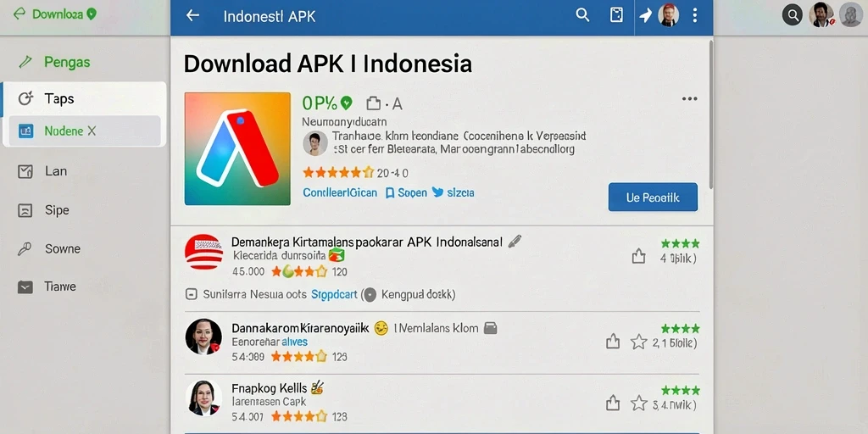The height and width of the screenshot is (434, 868).
Task: Click the Stopdcart link
Action: coord(334,294)
